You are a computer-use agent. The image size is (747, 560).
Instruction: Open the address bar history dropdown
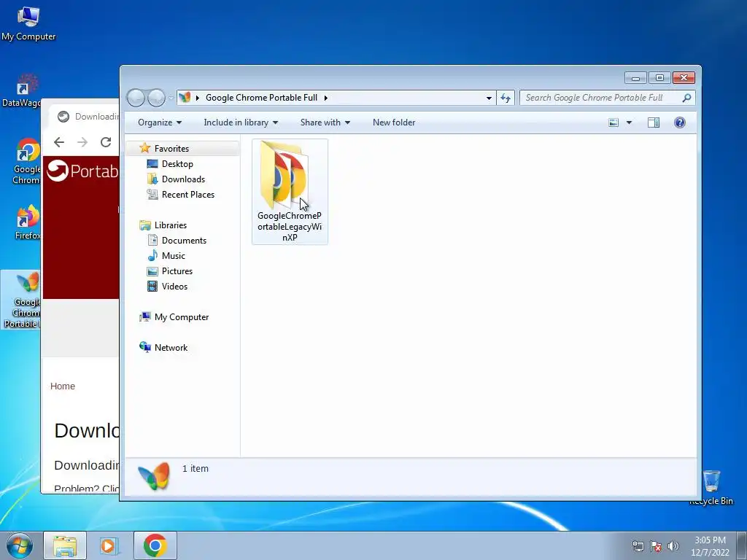(489, 98)
